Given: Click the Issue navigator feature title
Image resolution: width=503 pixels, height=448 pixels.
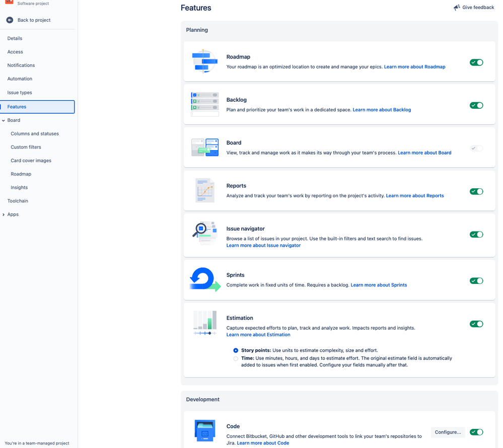Looking at the screenshot, I should pyautogui.click(x=245, y=229).
